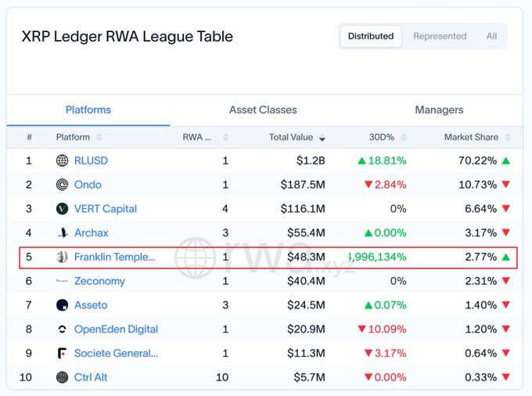Click the RLUSD globe logo icon
The width and height of the screenshot is (532, 396).
(62, 160)
